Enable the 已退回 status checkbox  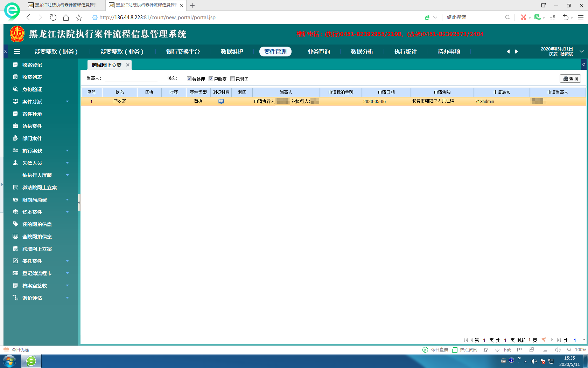(232, 79)
